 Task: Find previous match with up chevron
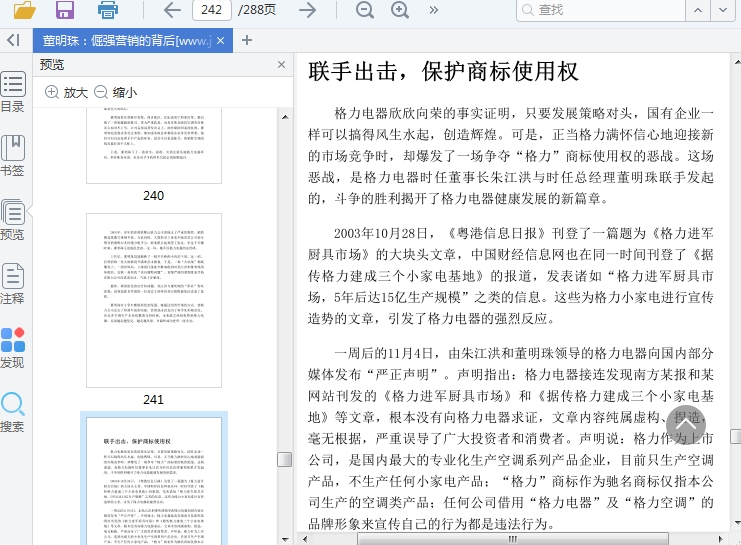click(698, 10)
